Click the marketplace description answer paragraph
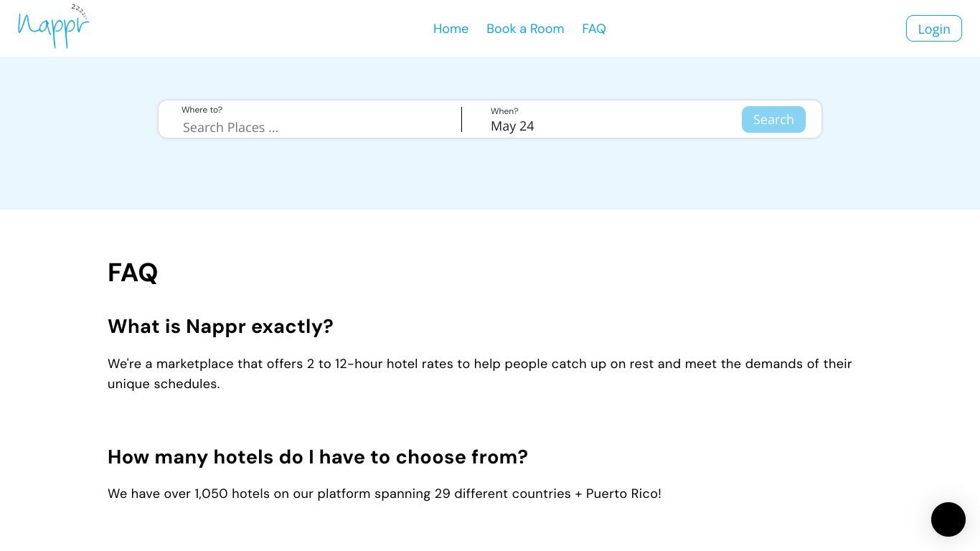Image resolution: width=980 pixels, height=551 pixels. pyautogui.click(x=480, y=374)
